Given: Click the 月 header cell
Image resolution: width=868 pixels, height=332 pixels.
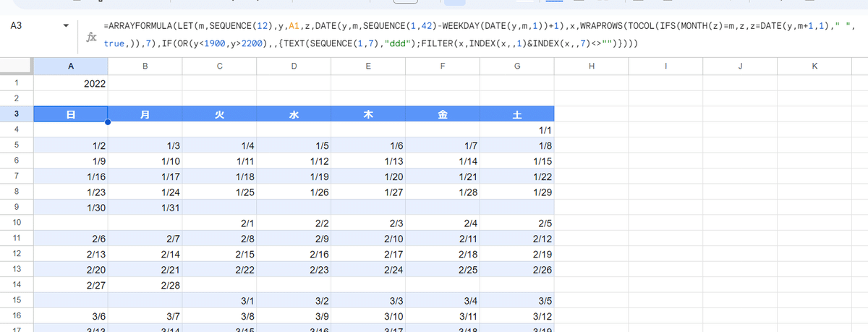Looking at the screenshot, I should point(145,114).
